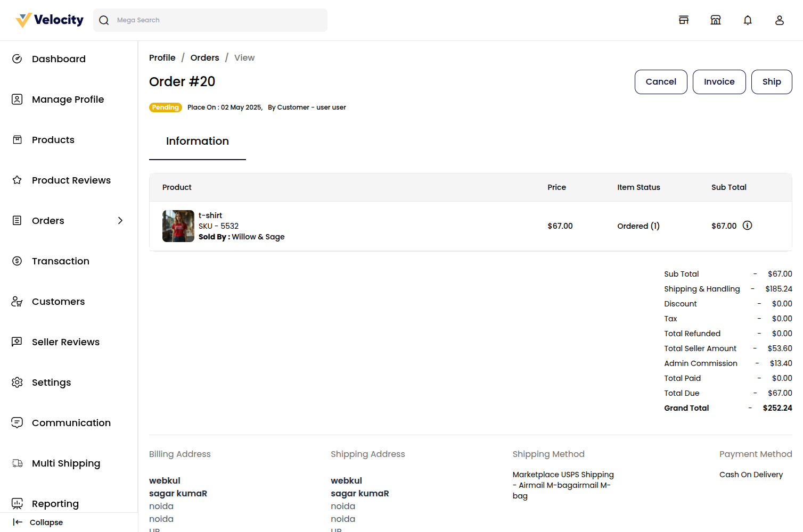Click the Multi Shipping truck icon
The height and width of the screenshot is (532, 803).
coord(17,463)
